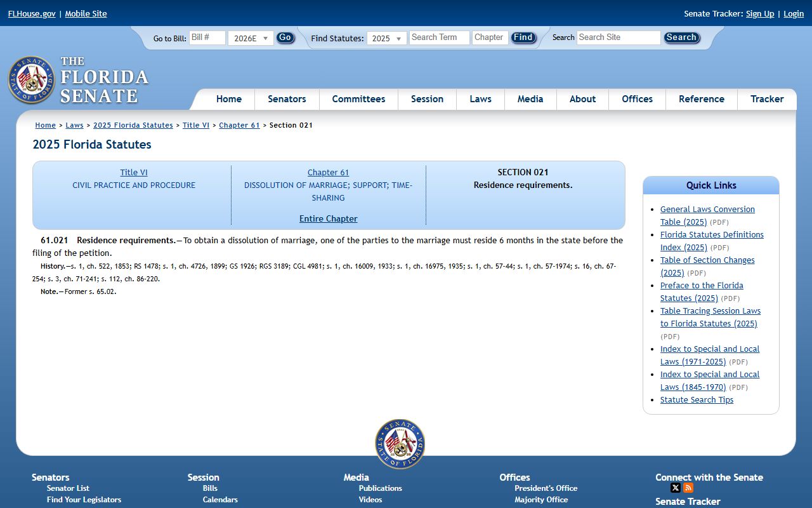This screenshot has height=508, width=812.
Task: Open the Committees navigation tab
Action: click(x=358, y=99)
